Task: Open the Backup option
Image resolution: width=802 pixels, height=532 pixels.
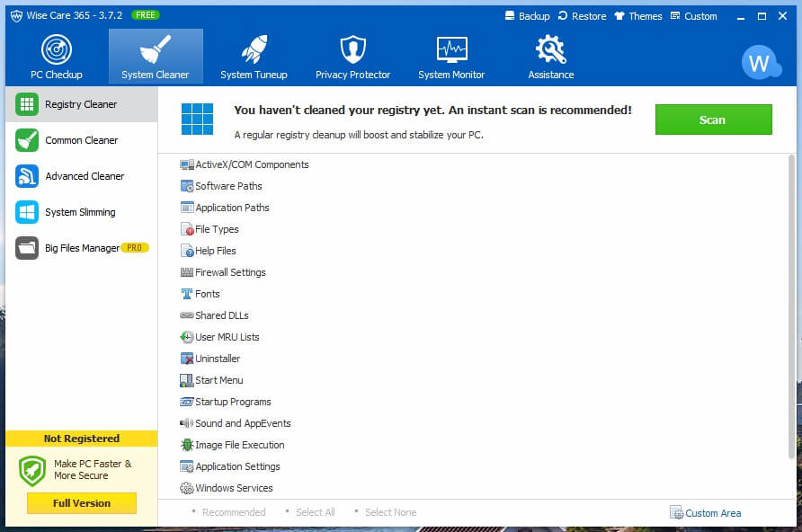Action: 528,16
